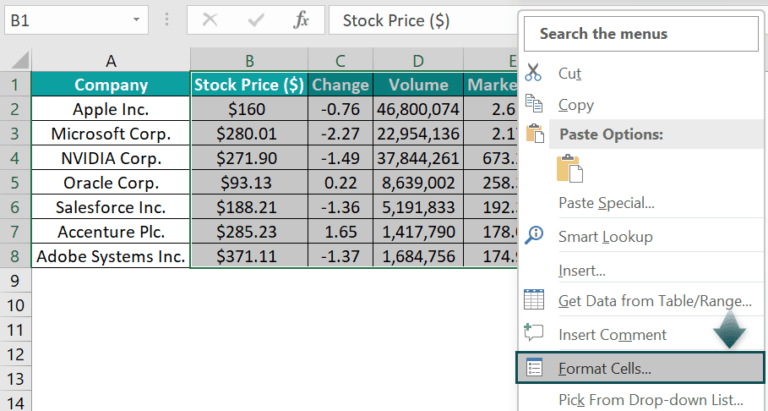Click the Copy pages icon

(x=533, y=104)
